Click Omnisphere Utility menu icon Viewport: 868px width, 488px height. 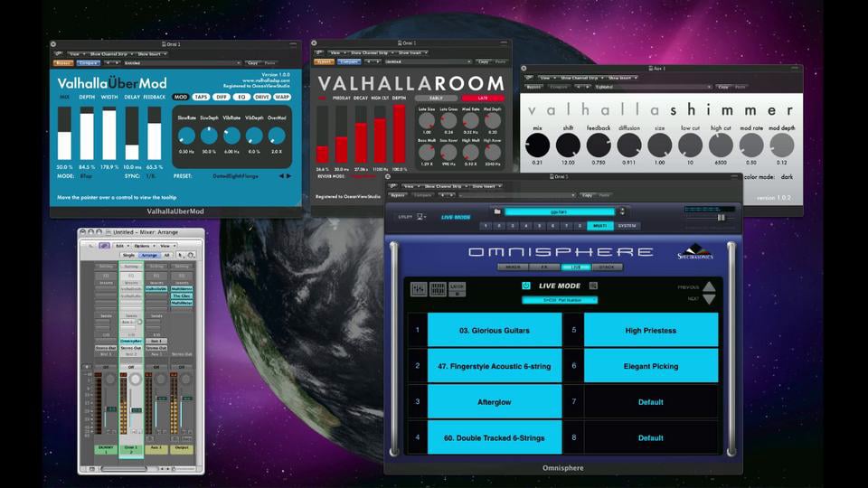[x=420, y=217]
